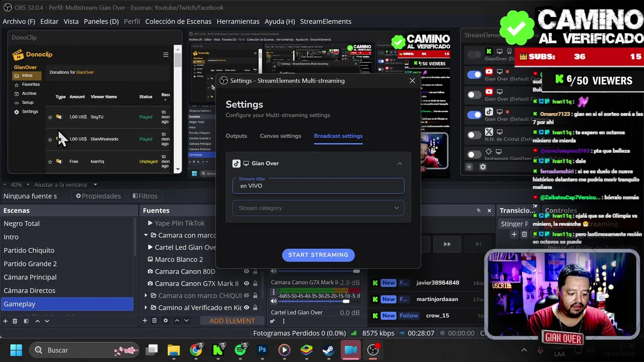This screenshot has width=644, height=362.
Task: Add a new scene with plus icon
Action: click(x=6, y=321)
